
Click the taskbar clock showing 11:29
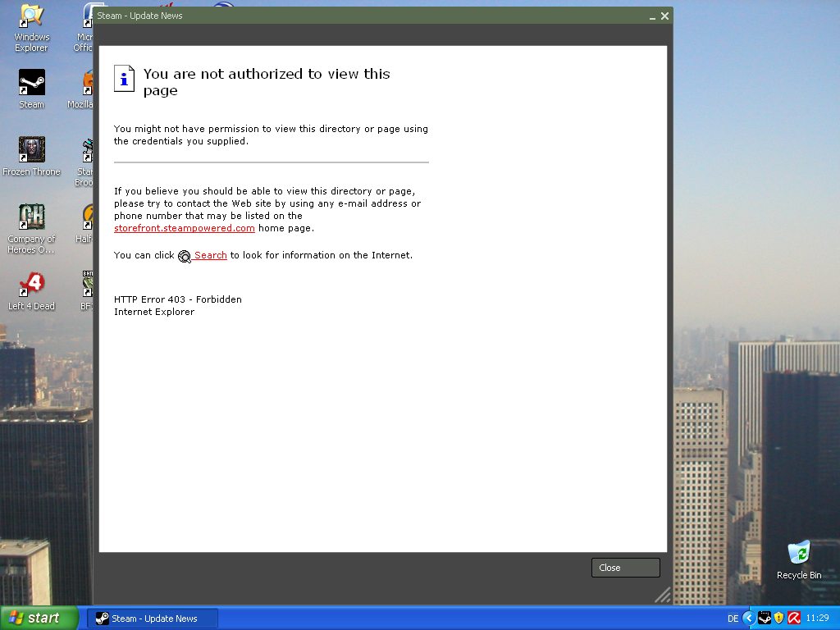coord(817,619)
